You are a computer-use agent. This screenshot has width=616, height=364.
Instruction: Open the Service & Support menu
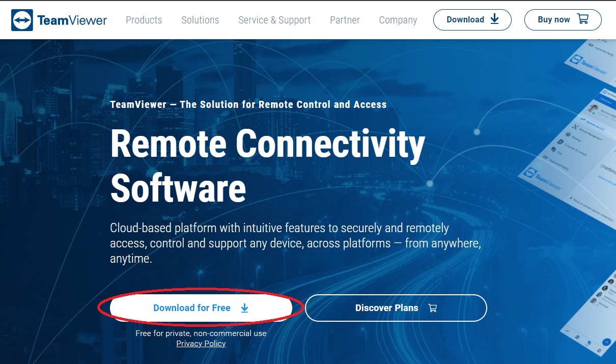274,20
